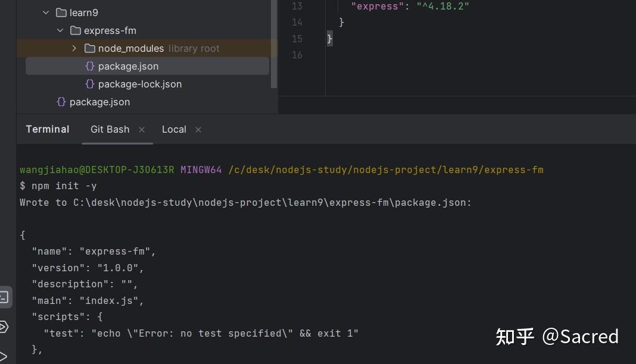This screenshot has width=636, height=364.
Task: Close the Git Bash terminal tab
Action: point(142,130)
